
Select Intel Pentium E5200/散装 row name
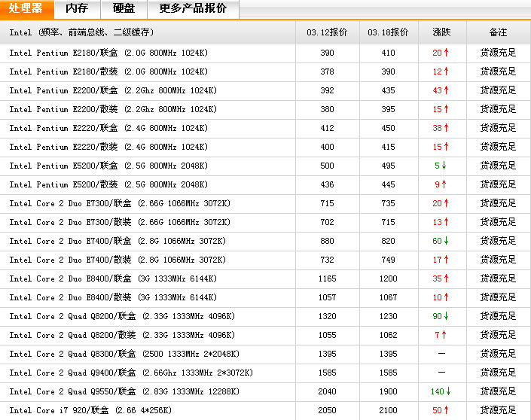coord(108,185)
